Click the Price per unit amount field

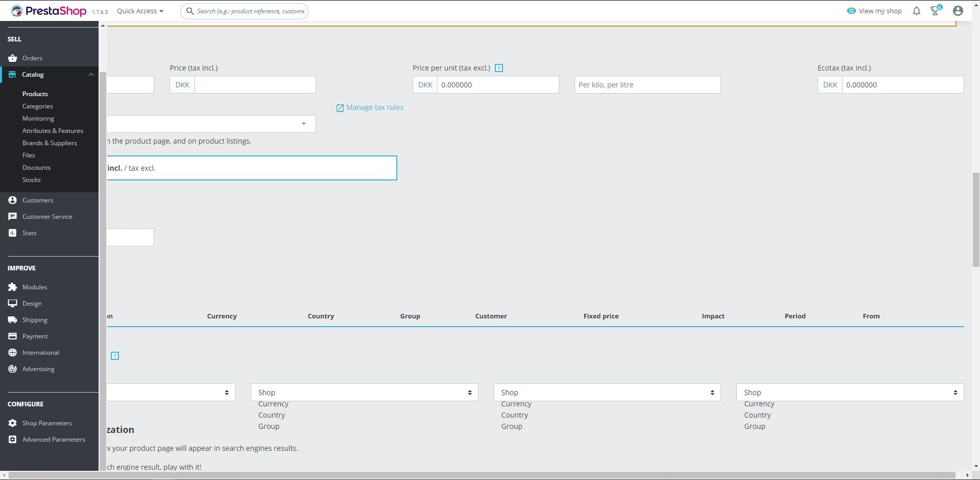tap(498, 85)
